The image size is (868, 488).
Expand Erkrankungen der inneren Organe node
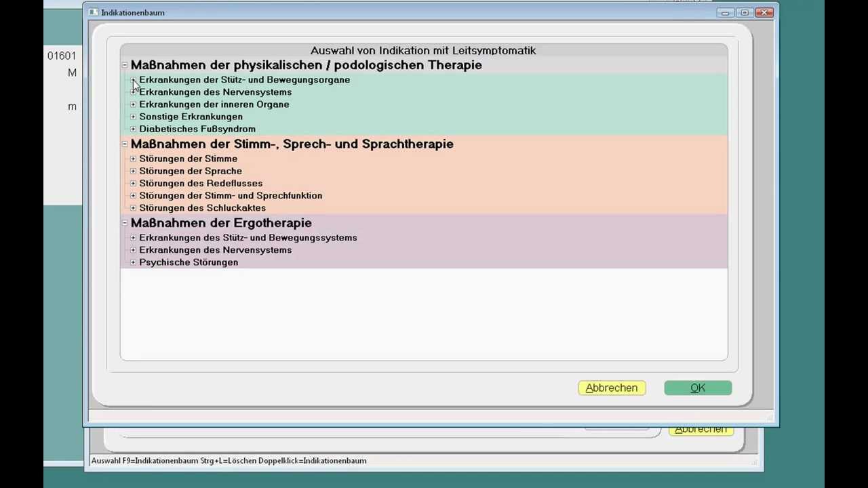pyautogui.click(x=133, y=104)
